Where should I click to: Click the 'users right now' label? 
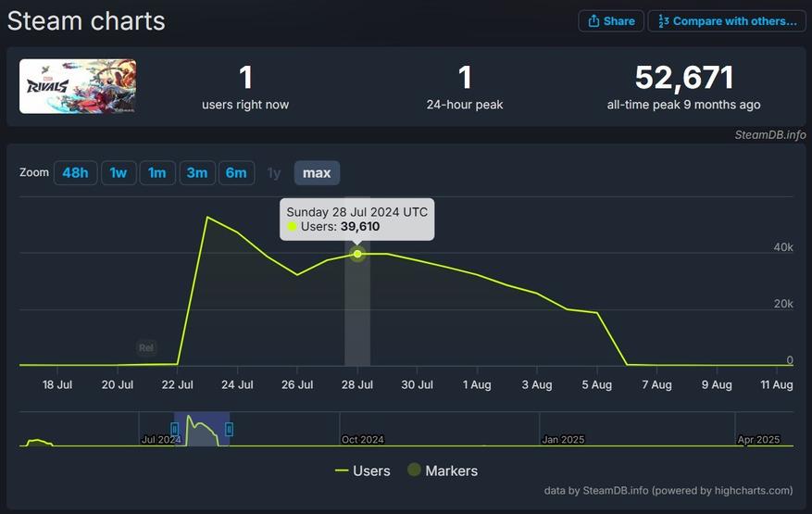[x=245, y=105]
